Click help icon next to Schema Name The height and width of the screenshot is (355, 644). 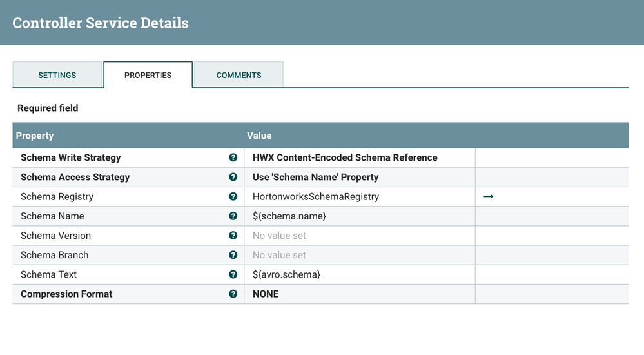(x=233, y=216)
